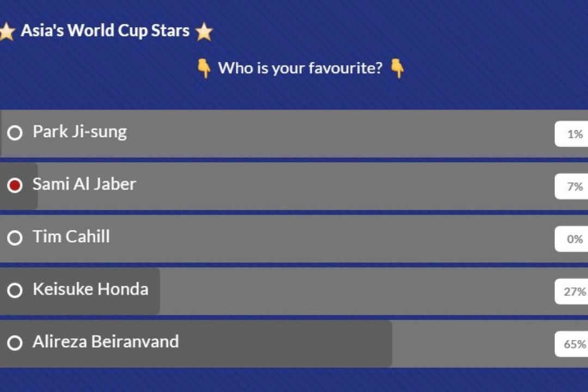The height and width of the screenshot is (392, 588).
Task: Pick the Keisuke Honda radio button
Action: coord(15,290)
